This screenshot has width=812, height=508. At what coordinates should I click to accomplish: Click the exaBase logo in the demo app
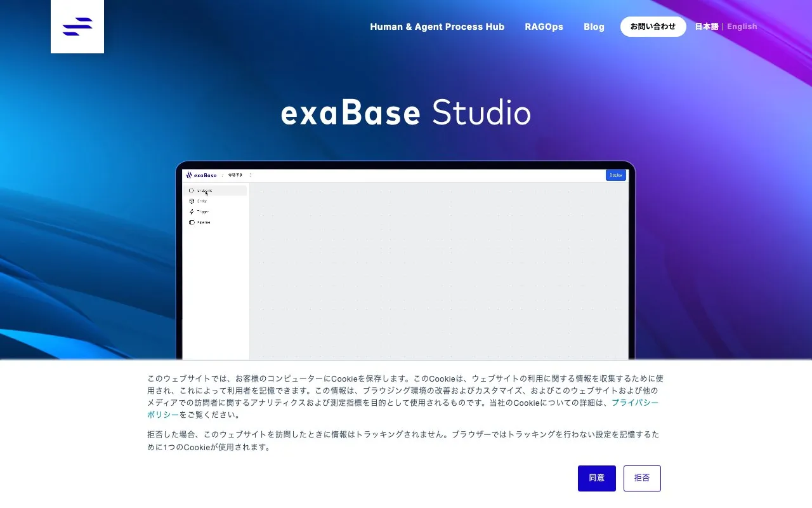(x=201, y=175)
